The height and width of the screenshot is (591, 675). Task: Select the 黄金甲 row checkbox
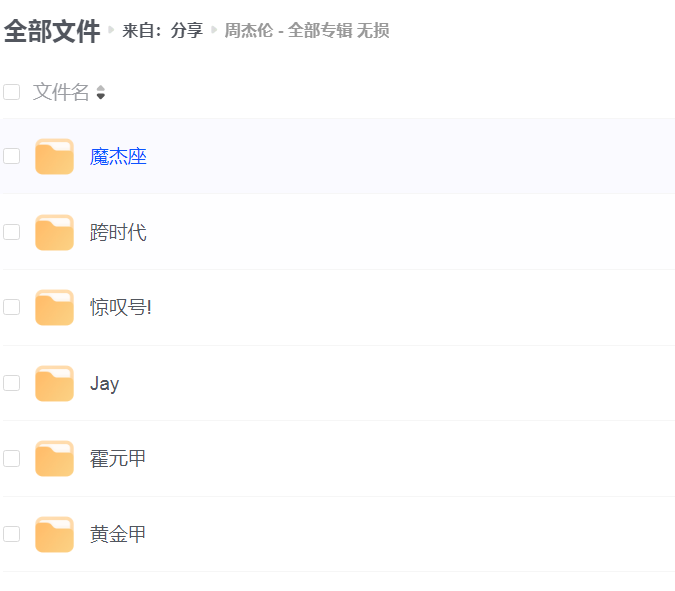pos(12,534)
